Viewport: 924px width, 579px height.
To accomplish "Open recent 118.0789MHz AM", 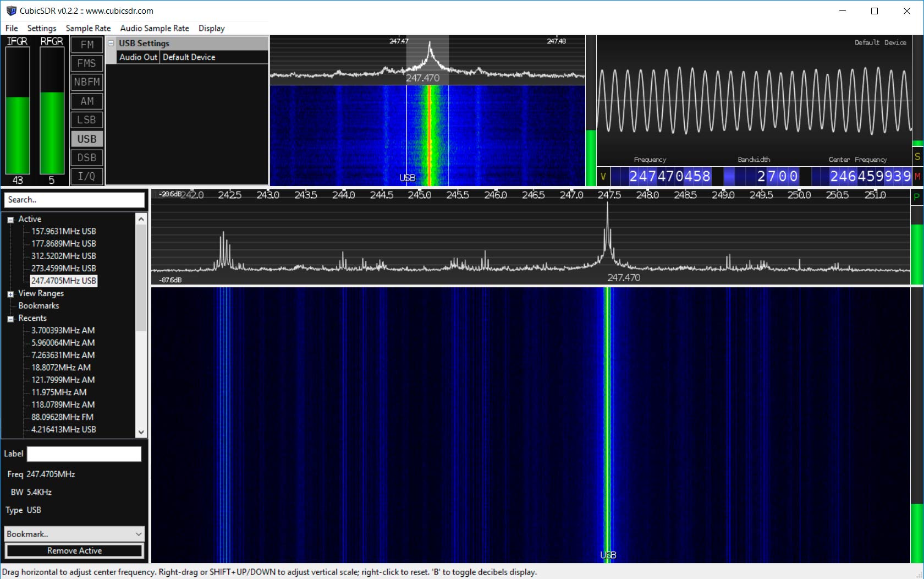I will (63, 405).
